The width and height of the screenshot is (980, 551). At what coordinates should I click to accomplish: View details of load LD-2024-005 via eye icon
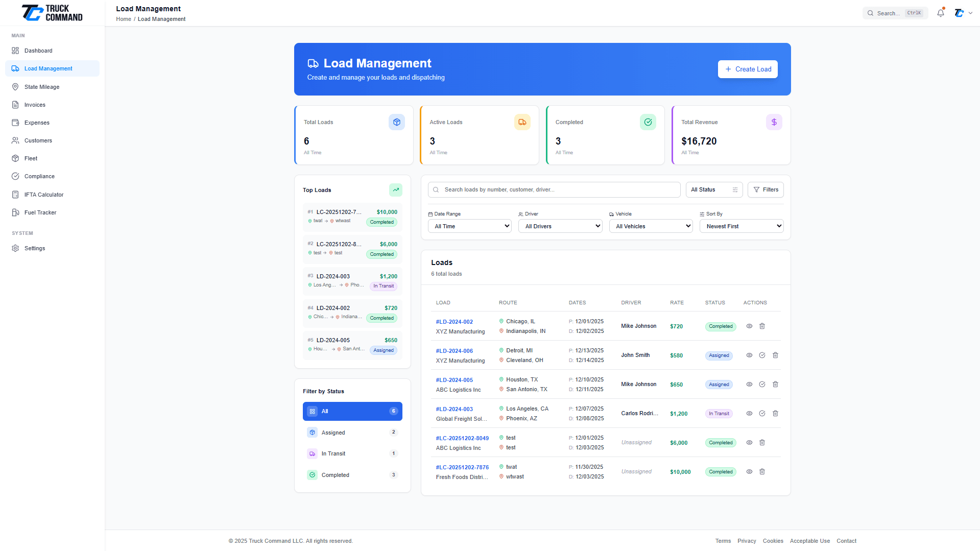click(749, 384)
